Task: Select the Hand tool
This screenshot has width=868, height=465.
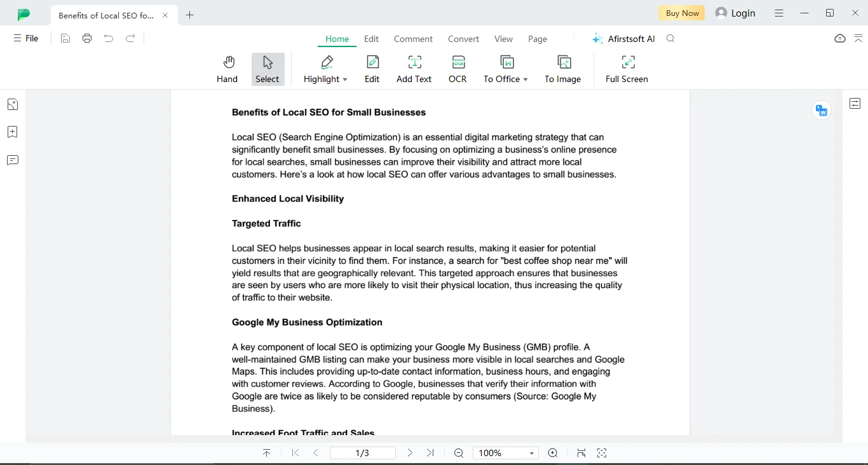Action: click(227, 69)
